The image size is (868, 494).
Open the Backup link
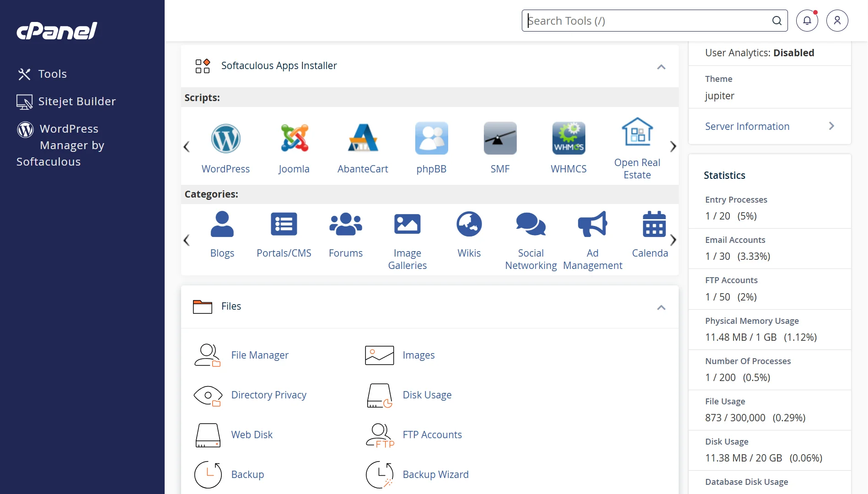[247, 475]
